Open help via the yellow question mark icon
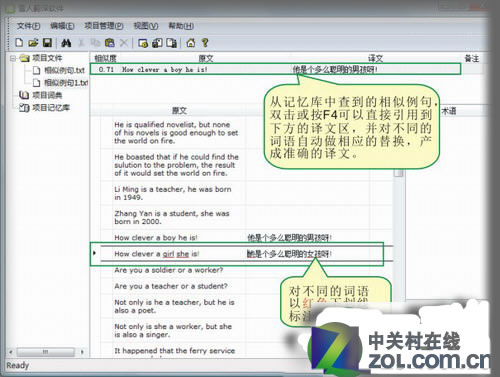Viewport: 500px width, 377px height. click(205, 43)
